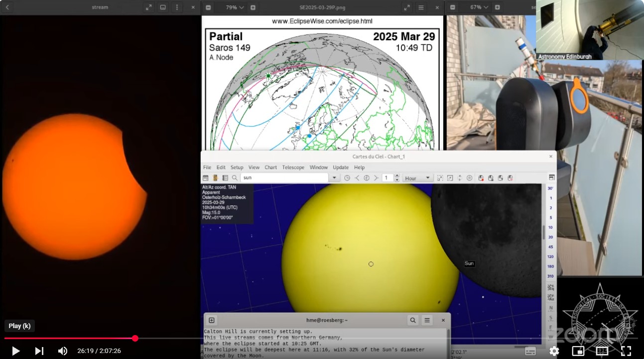The height and width of the screenshot is (359, 644).
Task: Play the paused video
Action: (x=15, y=351)
